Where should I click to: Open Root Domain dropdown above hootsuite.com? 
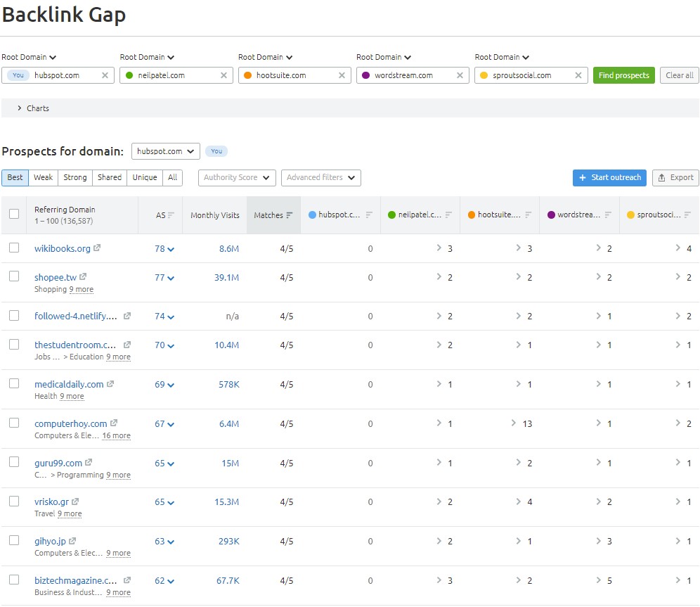[265, 57]
